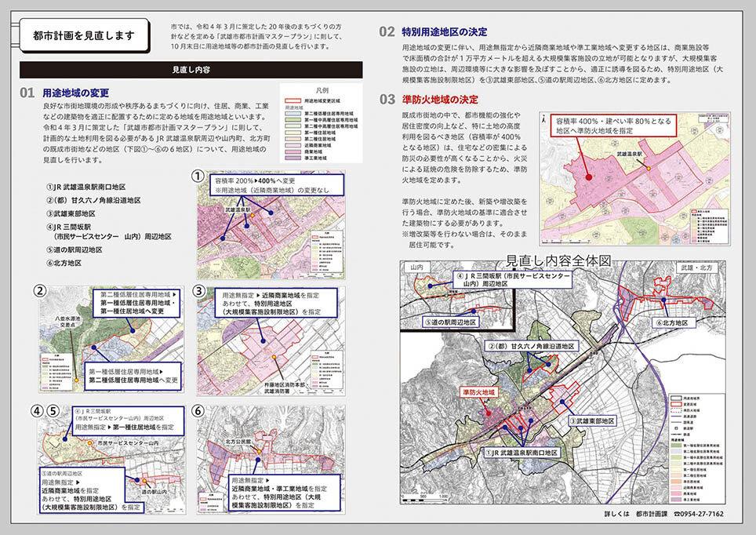This screenshot has height=535, width=756.
Task: Click the 03 準防火地域の決定 heading
Action: [x=429, y=100]
